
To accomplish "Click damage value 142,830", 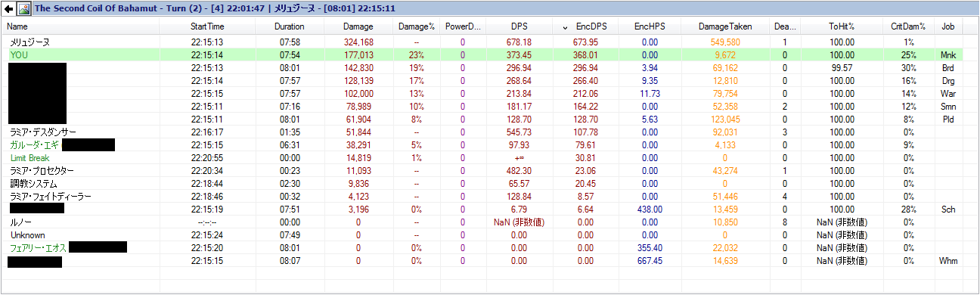I will pyautogui.click(x=358, y=67).
